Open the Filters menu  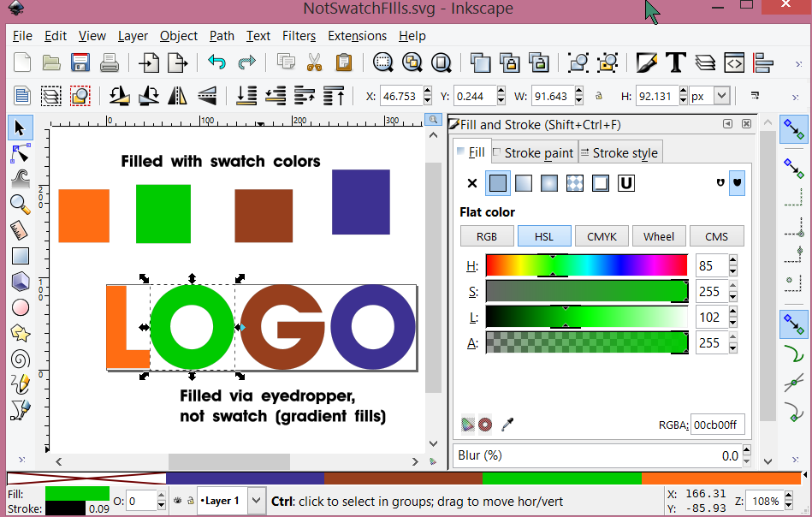pyautogui.click(x=299, y=36)
